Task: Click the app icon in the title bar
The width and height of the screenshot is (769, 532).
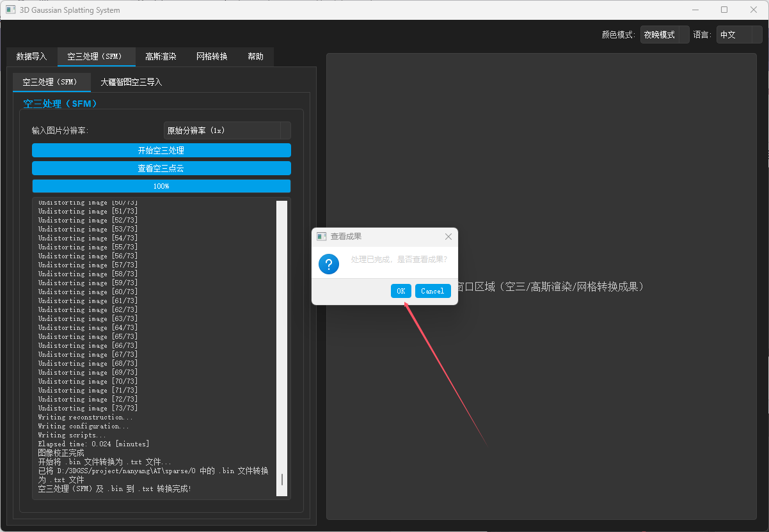Action: tap(10, 10)
